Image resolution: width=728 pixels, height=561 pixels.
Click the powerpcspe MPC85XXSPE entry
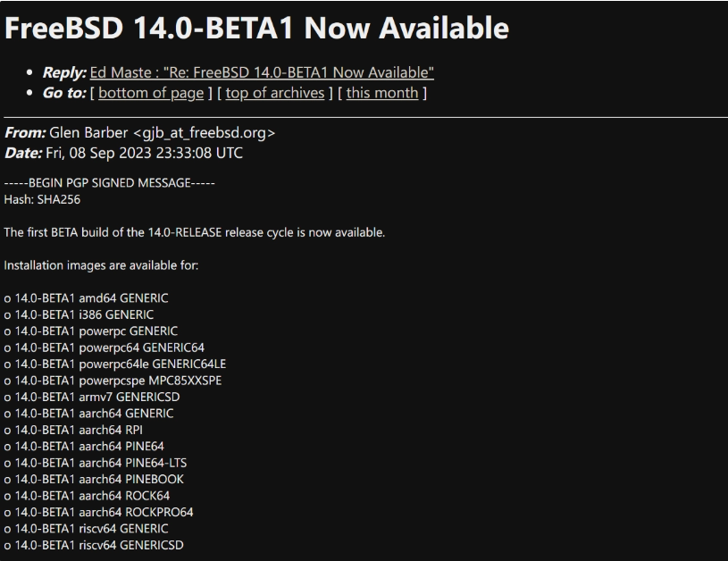tap(113, 381)
